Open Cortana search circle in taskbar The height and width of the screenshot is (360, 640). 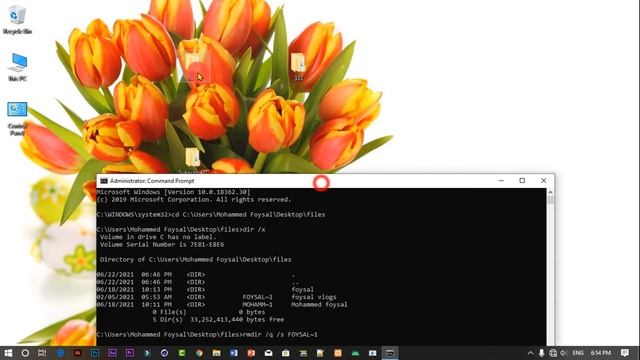point(25,353)
